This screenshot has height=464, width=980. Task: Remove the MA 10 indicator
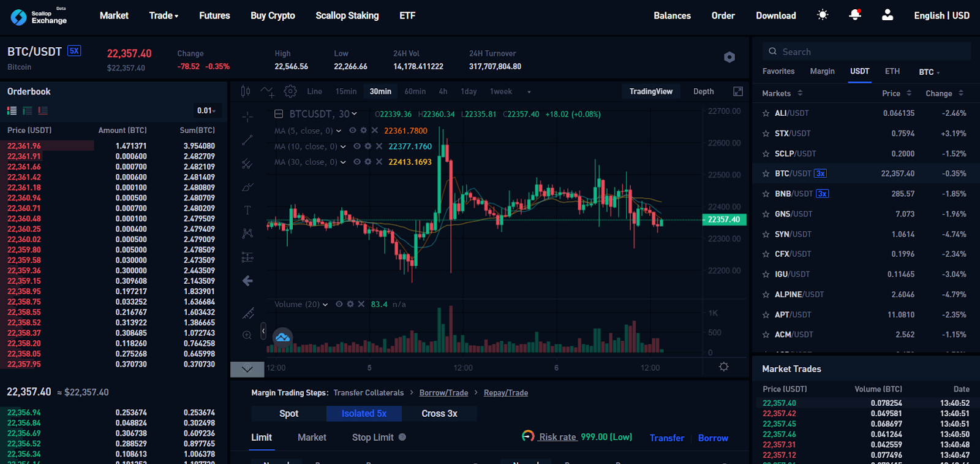point(379,146)
